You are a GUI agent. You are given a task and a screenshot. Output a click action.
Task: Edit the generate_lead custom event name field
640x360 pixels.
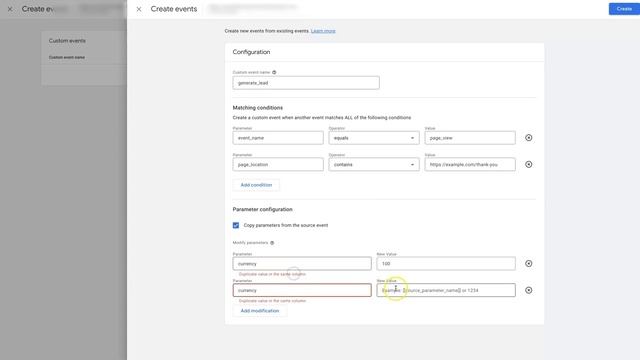pyautogui.click(x=306, y=83)
